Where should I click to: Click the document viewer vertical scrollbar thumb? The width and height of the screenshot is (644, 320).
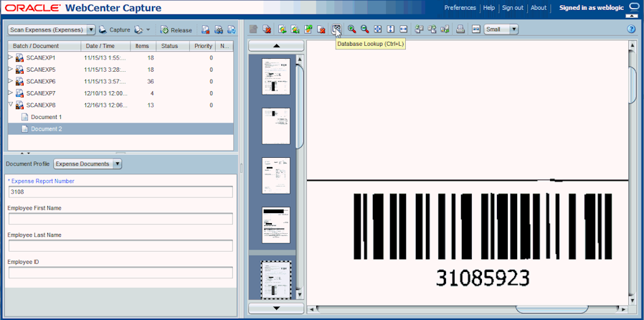tap(632, 84)
